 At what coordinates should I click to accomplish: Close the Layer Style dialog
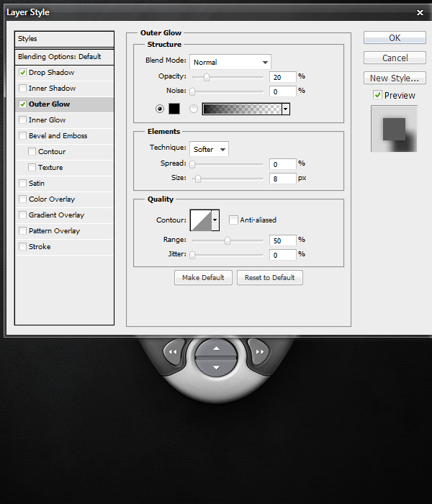[x=420, y=12]
